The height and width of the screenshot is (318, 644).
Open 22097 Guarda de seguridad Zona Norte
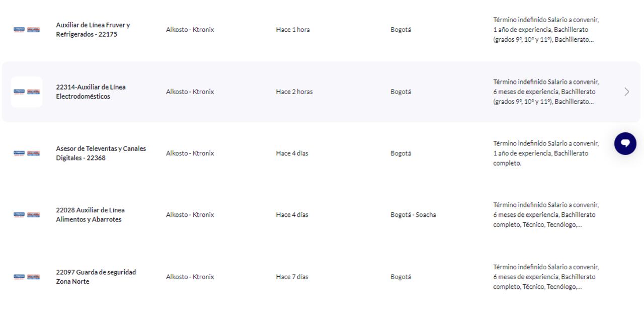coord(96,277)
